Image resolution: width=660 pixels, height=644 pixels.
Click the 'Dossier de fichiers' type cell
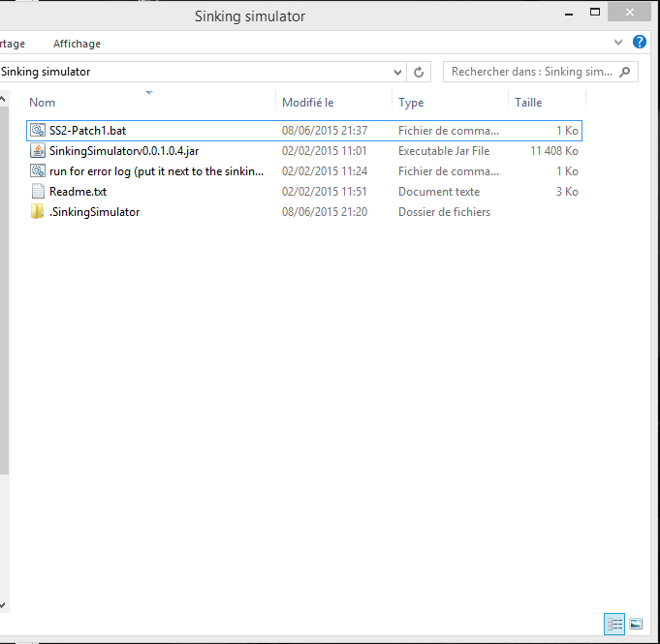click(444, 211)
